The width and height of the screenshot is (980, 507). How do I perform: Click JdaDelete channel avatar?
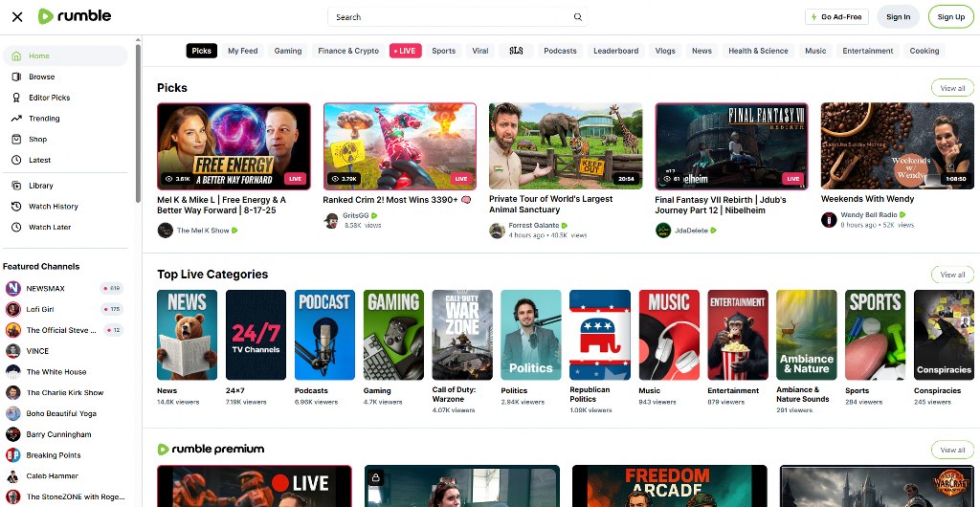663,231
